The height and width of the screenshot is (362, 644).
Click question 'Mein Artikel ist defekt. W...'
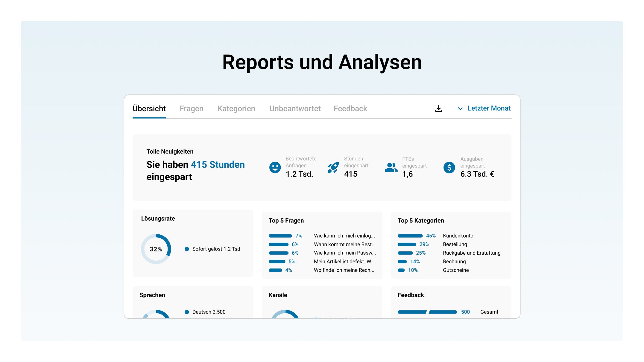pyautogui.click(x=344, y=262)
